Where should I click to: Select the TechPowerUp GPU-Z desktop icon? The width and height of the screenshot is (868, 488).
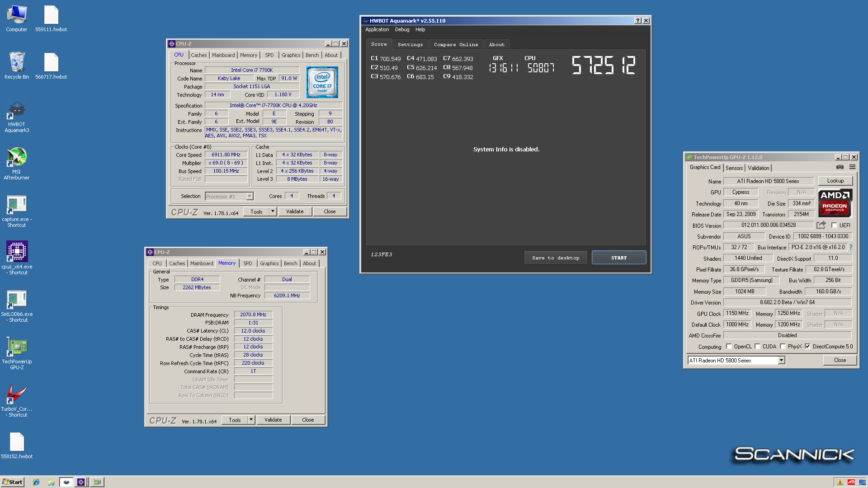tap(17, 354)
